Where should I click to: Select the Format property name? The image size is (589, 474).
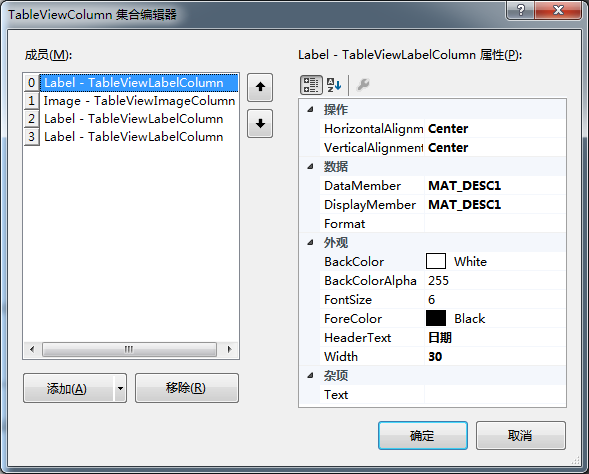[x=344, y=223]
